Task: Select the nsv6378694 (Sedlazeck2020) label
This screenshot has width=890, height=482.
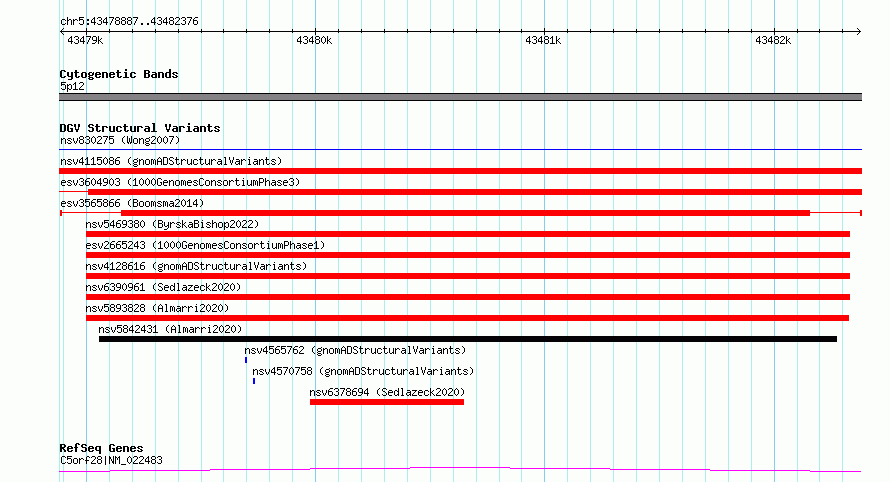Action: click(x=387, y=392)
